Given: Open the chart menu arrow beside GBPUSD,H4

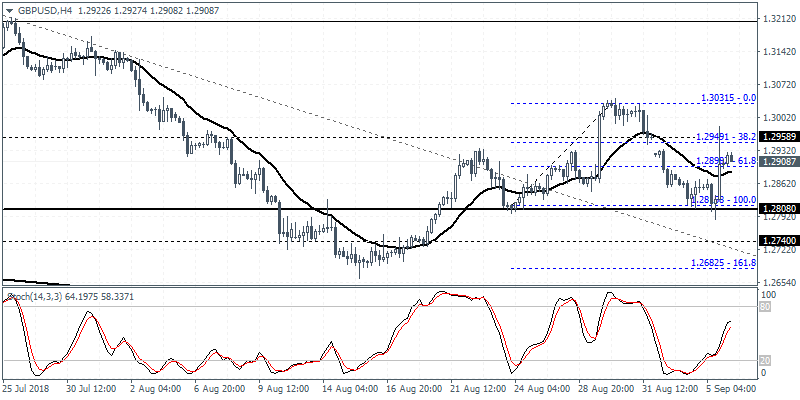Looking at the screenshot, I should point(8,10).
